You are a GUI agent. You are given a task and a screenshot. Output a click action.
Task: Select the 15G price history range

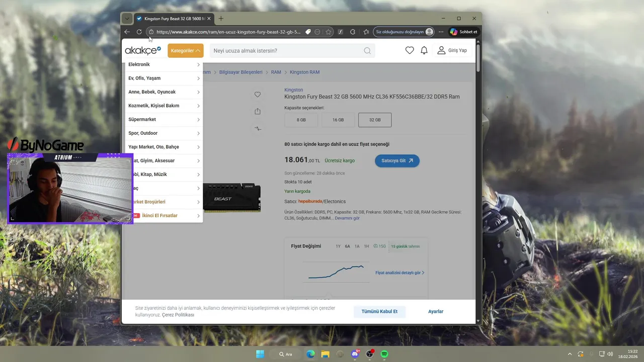point(380,246)
